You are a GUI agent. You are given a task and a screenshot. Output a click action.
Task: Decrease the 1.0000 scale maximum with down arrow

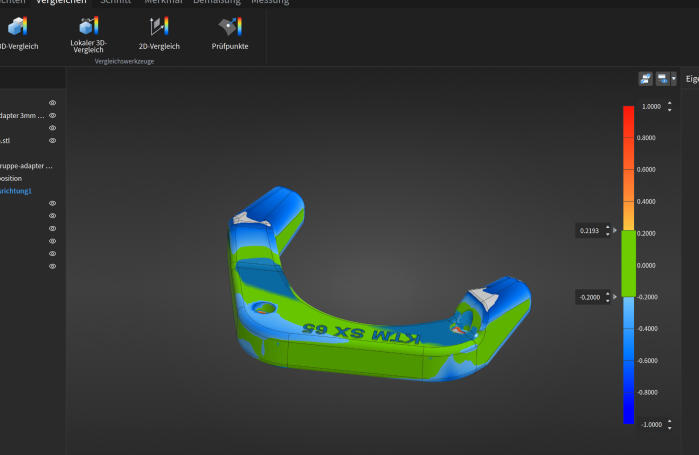pos(670,110)
